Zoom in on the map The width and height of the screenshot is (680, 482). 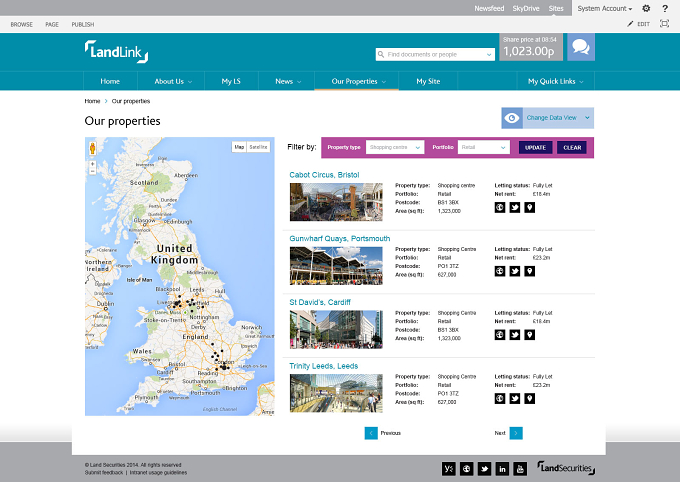[x=92, y=164]
